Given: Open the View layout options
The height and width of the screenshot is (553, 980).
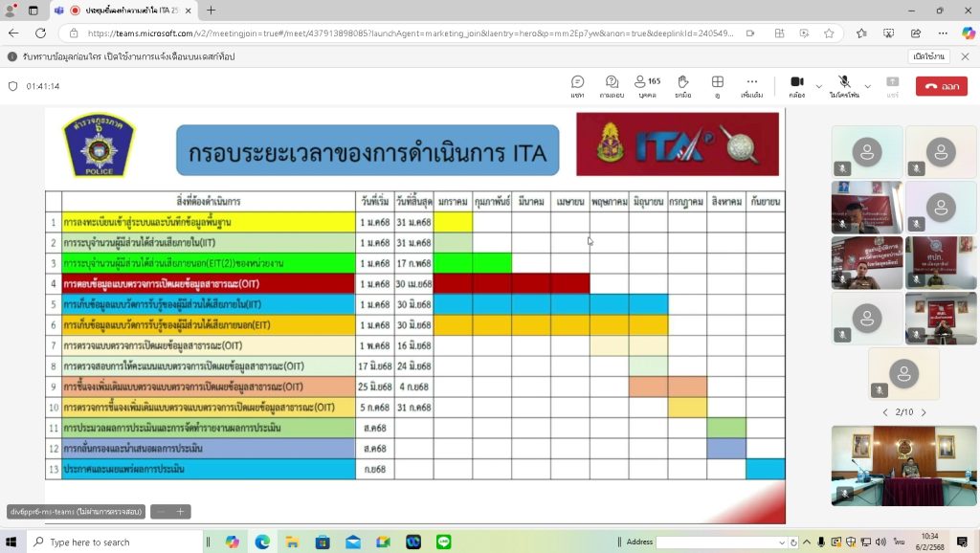Looking at the screenshot, I should [x=717, y=86].
